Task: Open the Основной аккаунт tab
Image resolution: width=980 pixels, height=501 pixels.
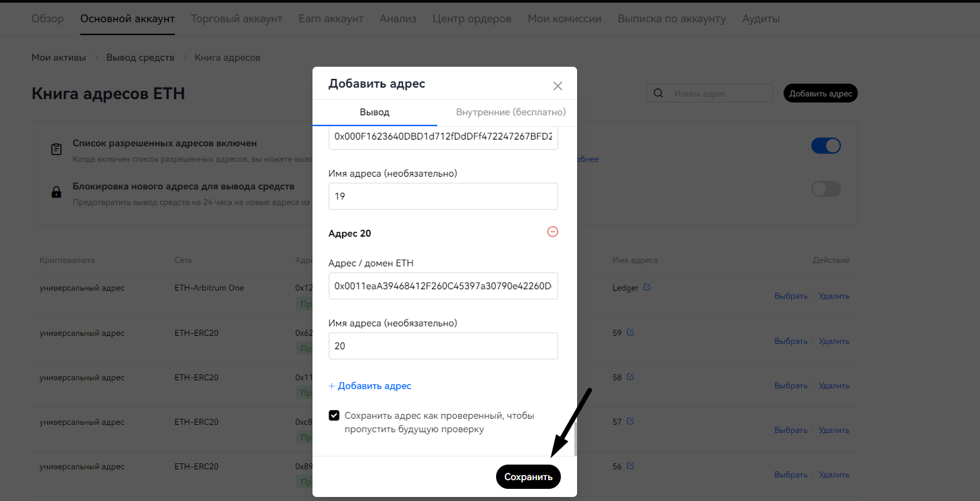Action: coord(128,18)
